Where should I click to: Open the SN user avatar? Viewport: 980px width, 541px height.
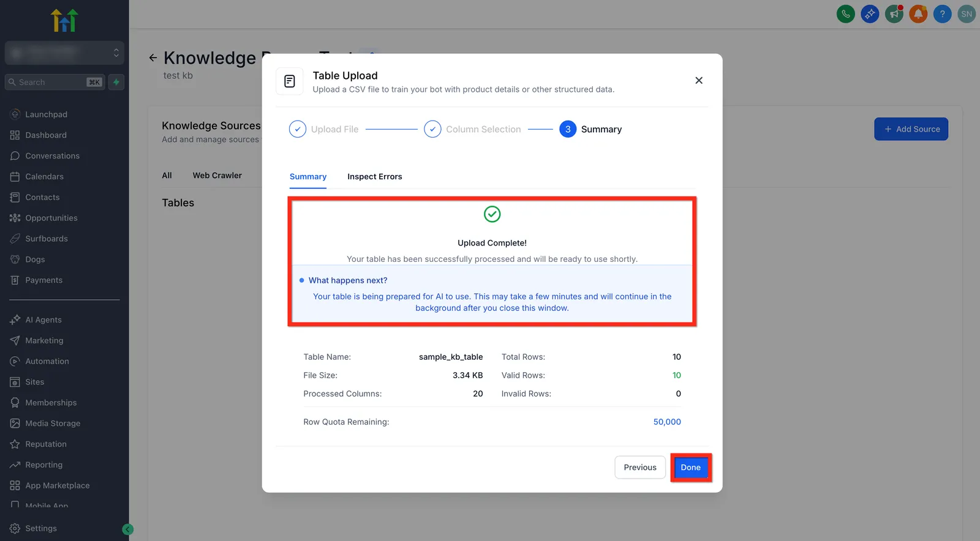pyautogui.click(x=967, y=13)
